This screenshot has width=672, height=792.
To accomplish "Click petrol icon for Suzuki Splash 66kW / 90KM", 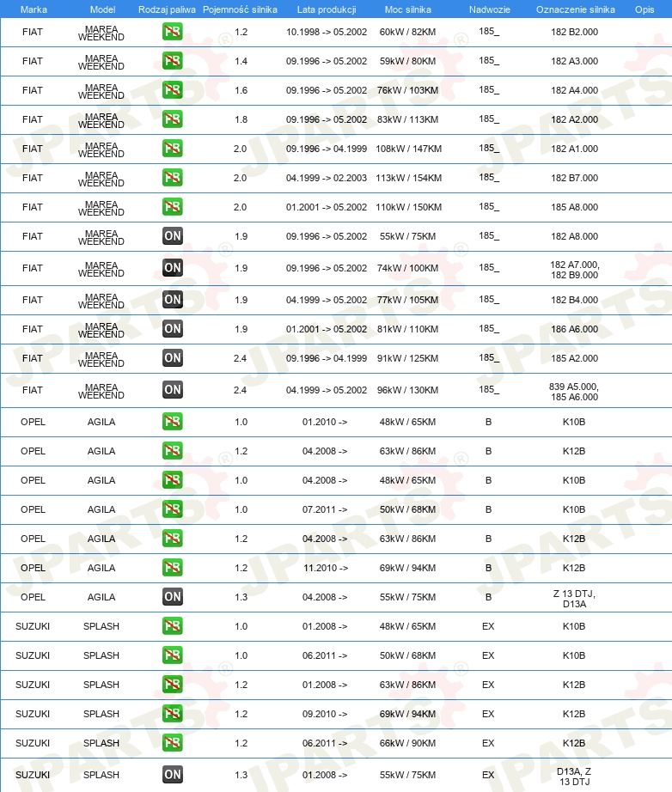I will (172, 743).
